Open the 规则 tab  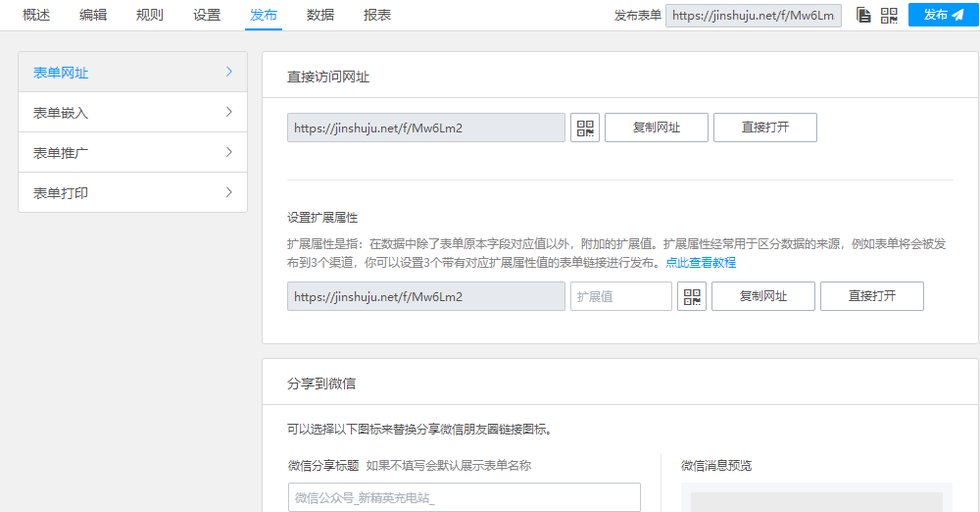tap(150, 15)
